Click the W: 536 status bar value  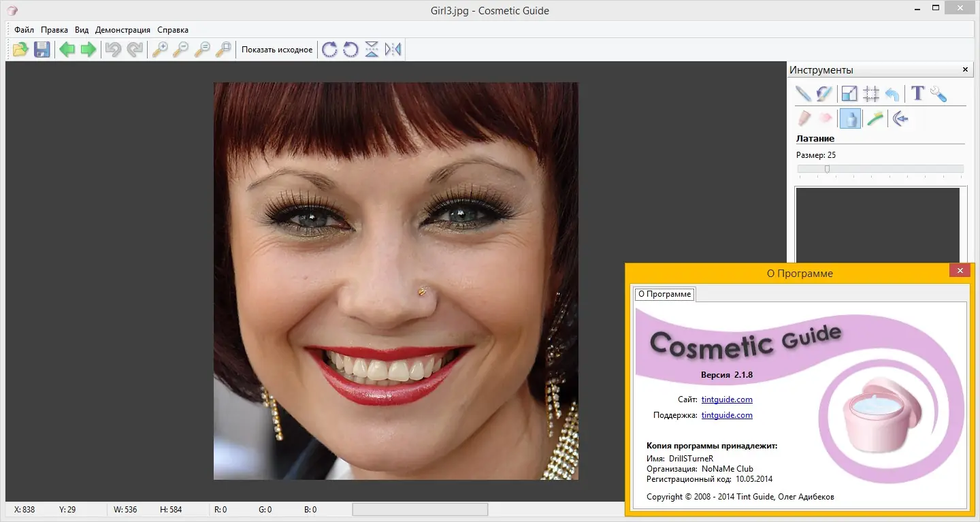click(x=125, y=510)
